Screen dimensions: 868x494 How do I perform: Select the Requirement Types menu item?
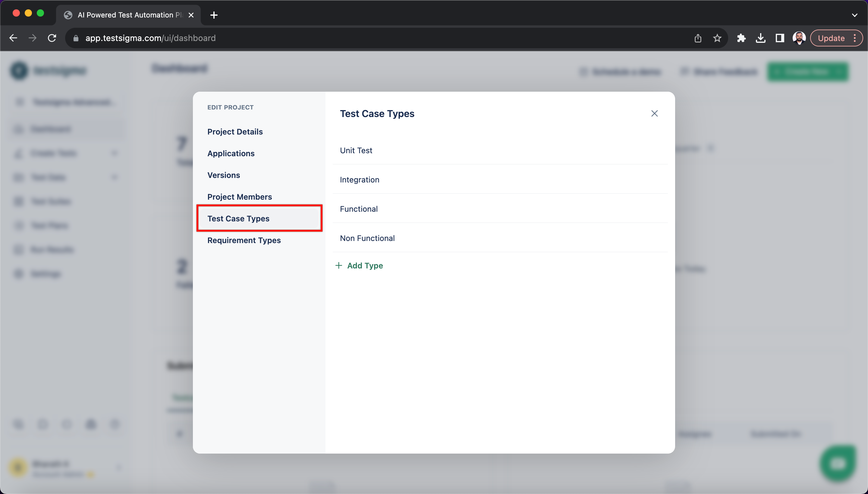pos(244,240)
